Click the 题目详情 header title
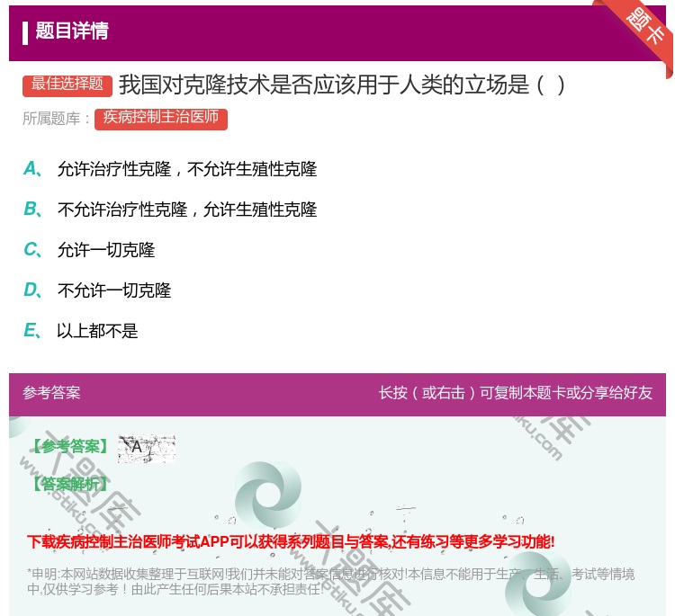 [x=72, y=31]
